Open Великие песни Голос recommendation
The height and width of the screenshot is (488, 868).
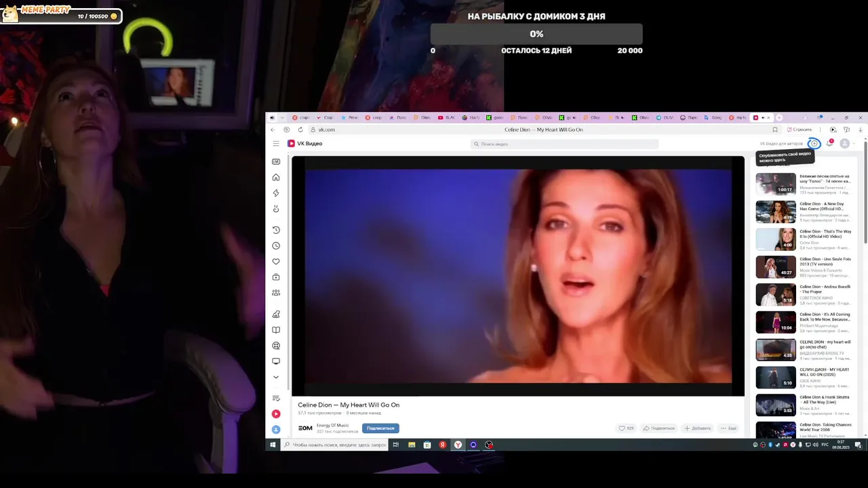click(804, 184)
